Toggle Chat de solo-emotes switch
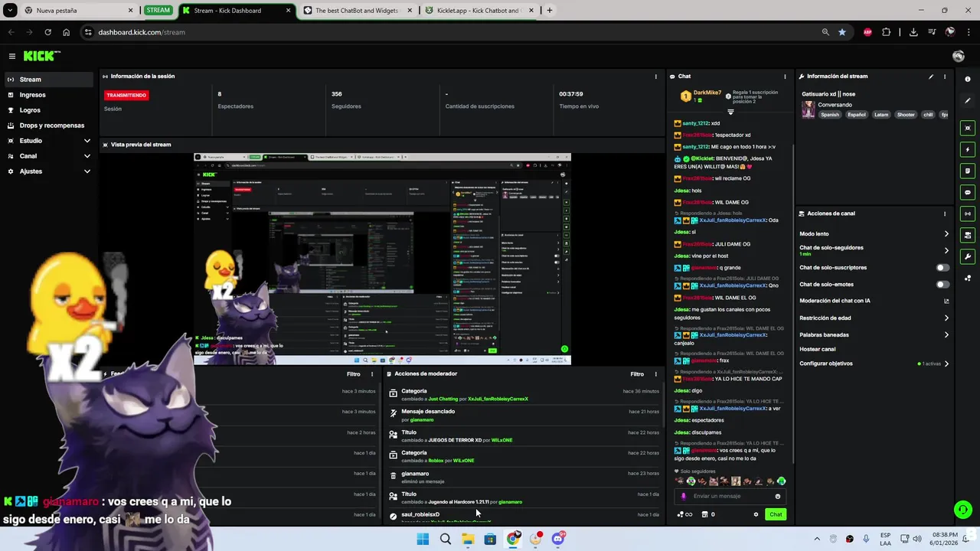 coord(942,285)
